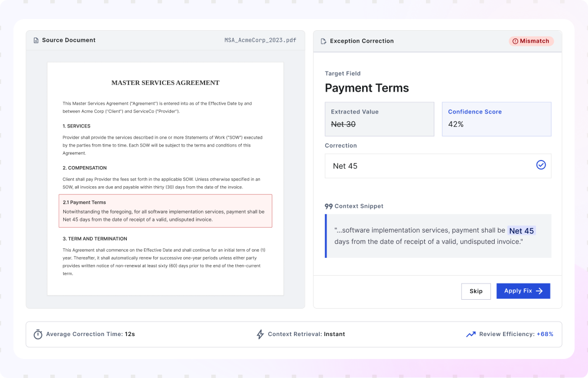
Task: Click the highlighted Net 45 in snippet
Action: click(x=521, y=230)
